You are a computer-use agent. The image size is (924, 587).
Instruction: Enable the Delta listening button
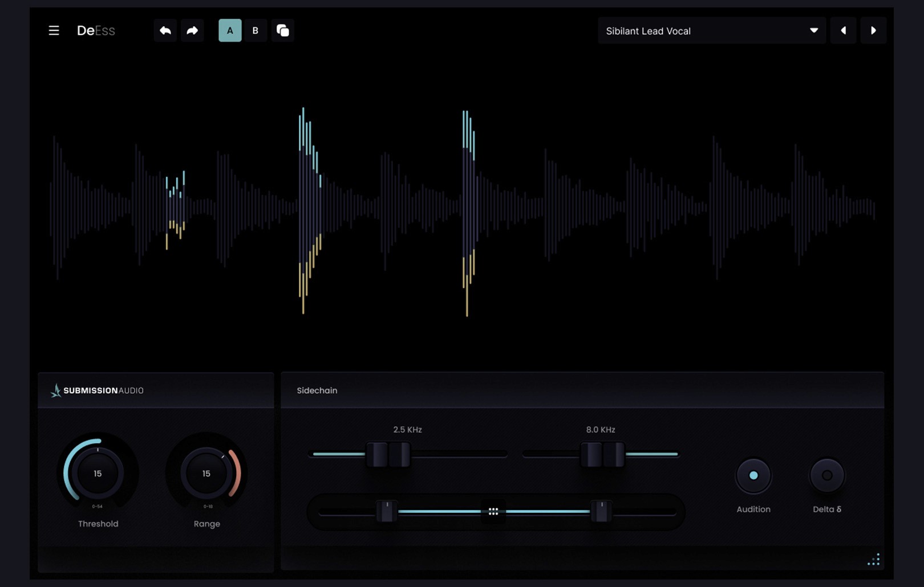(x=827, y=475)
